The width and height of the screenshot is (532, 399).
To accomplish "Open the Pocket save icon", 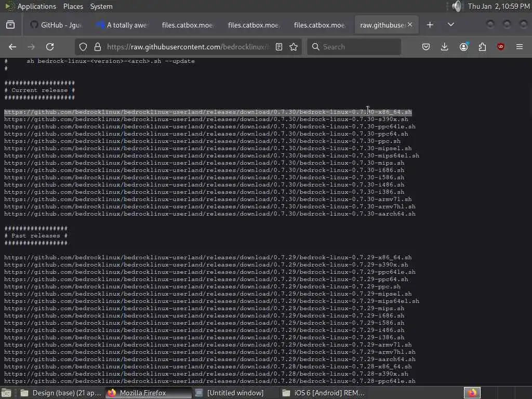I will tap(426, 47).
